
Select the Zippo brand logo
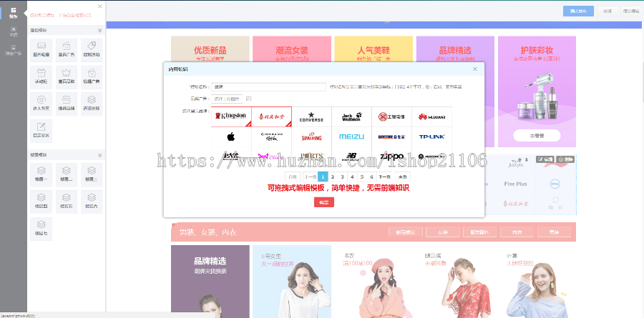pos(392,156)
